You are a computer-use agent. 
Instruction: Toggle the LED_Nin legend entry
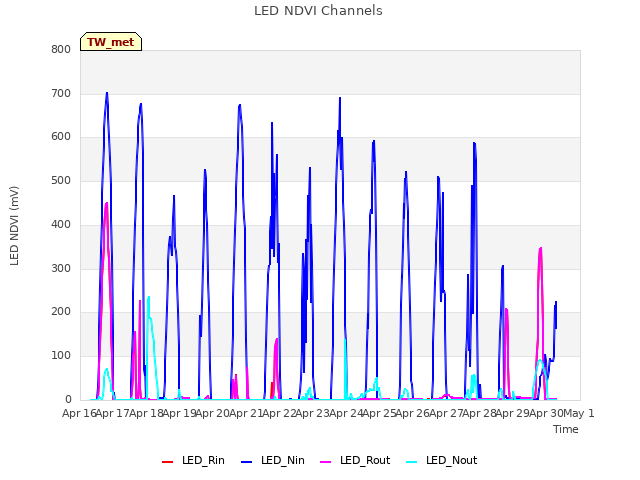[x=273, y=460]
